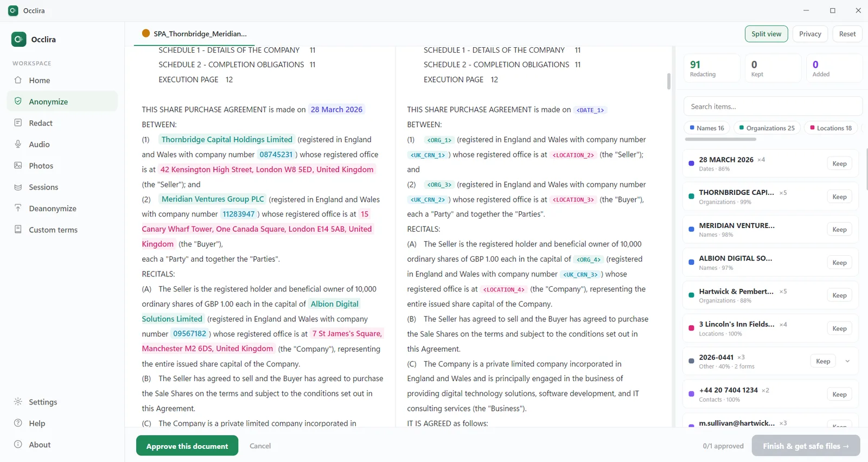Select the Anonymize shield icon

18,102
